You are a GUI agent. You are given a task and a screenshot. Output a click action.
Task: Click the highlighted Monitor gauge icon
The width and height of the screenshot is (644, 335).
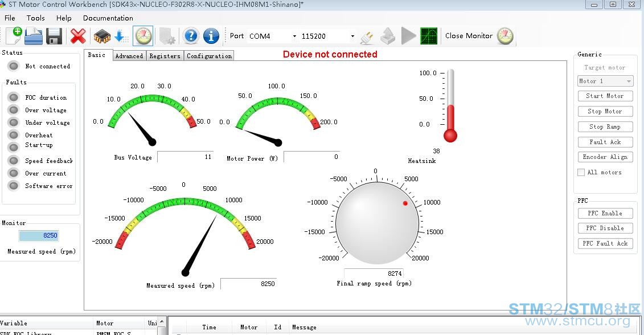pyautogui.click(x=143, y=36)
